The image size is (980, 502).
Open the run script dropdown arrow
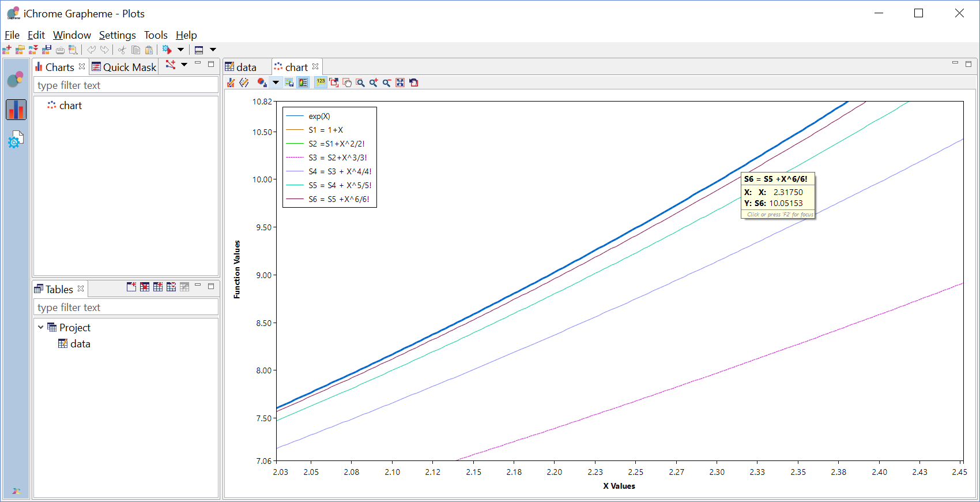180,50
